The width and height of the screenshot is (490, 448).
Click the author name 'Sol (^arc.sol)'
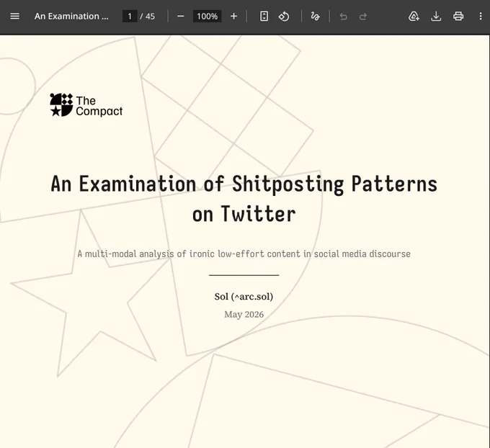click(x=244, y=297)
